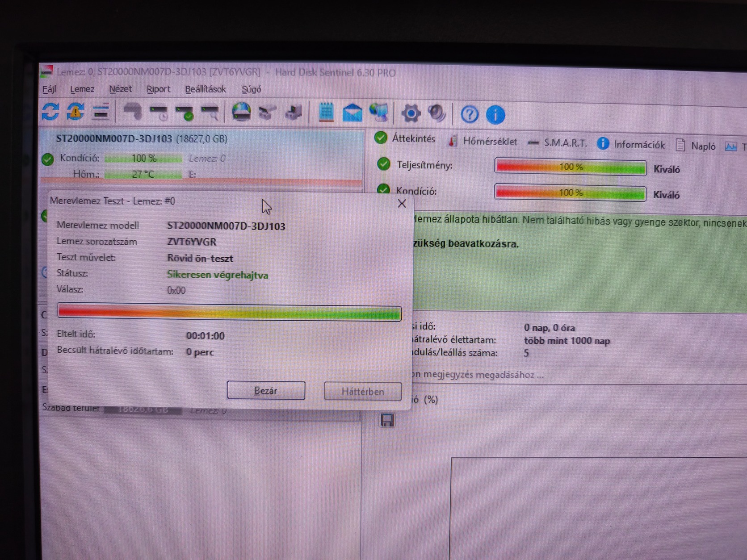Click the document icon beside Napló
This screenshot has width=747, height=560.
(x=680, y=145)
